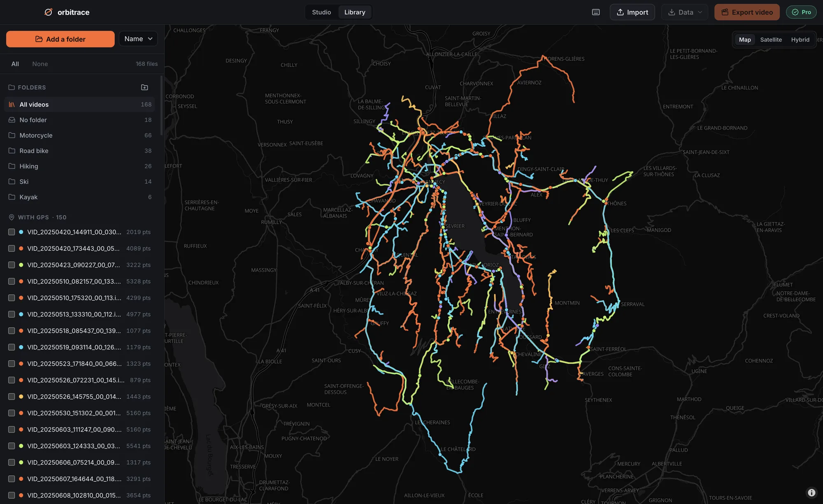The width and height of the screenshot is (823, 504).
Task: Tick checkbox for VID_20250513_133310_00_112
Action: point(12,314)
